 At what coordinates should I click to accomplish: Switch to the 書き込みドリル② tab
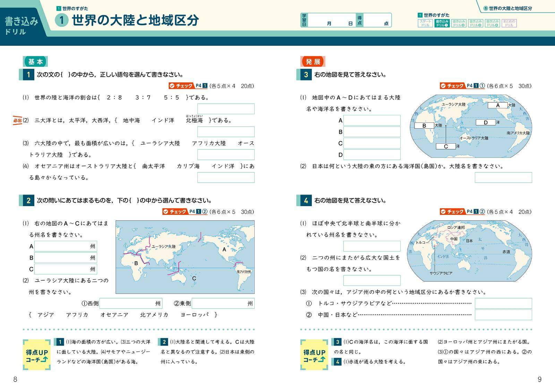pyautogui.click(x=460, y=23)
